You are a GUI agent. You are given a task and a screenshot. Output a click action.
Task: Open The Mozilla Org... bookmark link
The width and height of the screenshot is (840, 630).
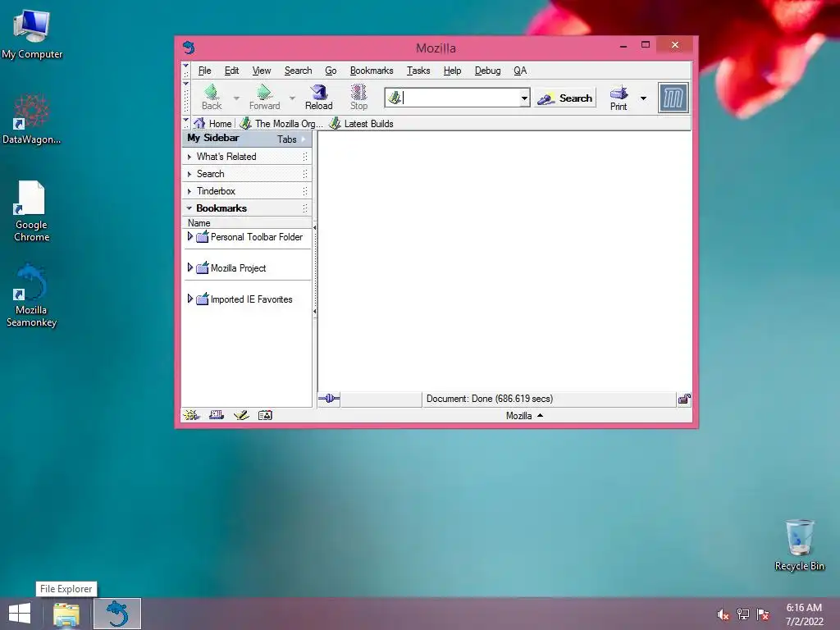281,123
